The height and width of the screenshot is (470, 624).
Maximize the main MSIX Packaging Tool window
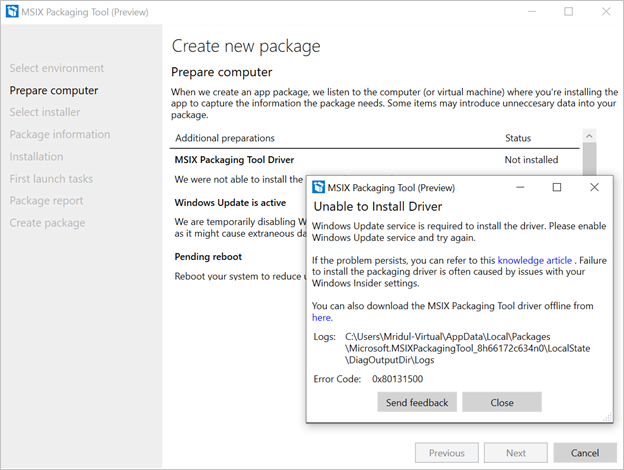568,12
